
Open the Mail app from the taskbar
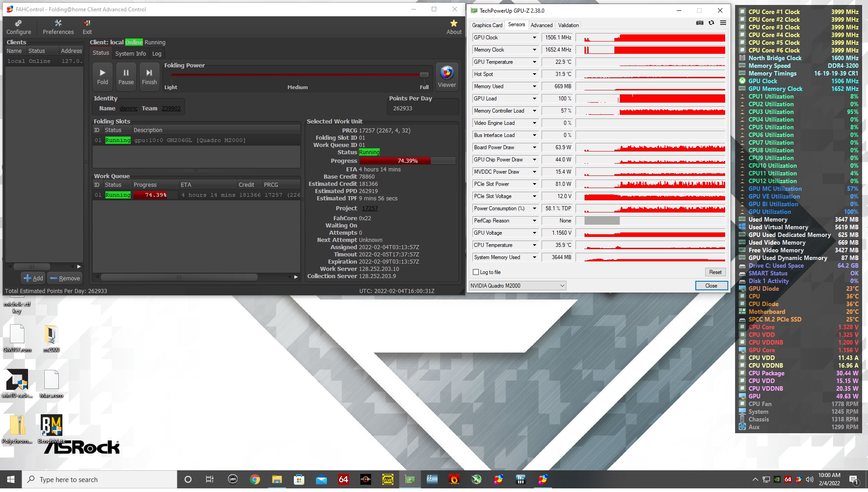tap(321, 479)
